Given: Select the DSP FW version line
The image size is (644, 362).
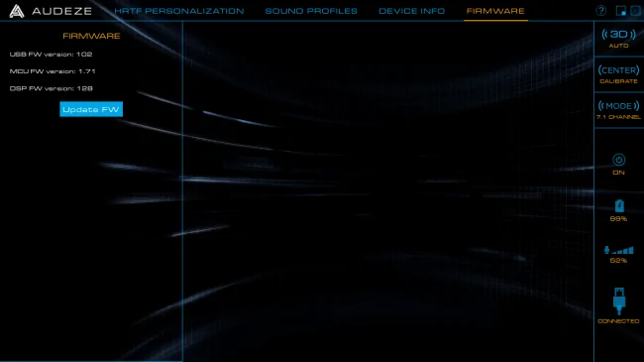Looking at the screenshot, I should [51, 88].
